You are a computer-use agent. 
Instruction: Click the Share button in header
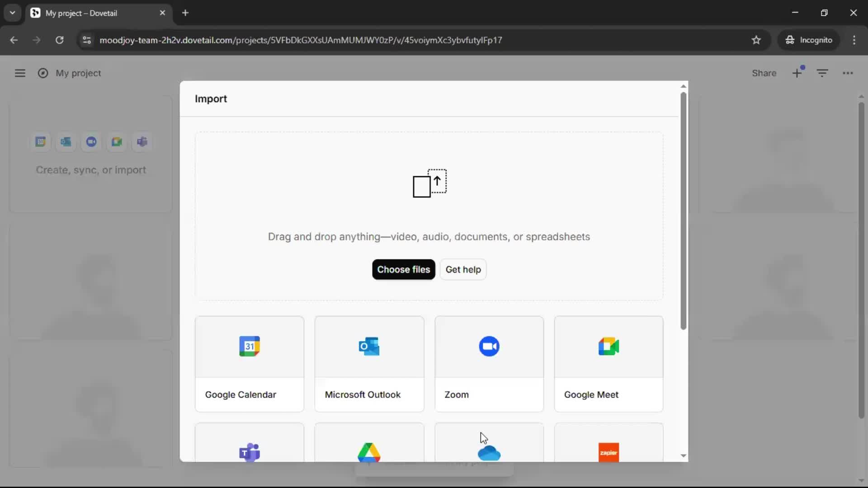(764, 73)
